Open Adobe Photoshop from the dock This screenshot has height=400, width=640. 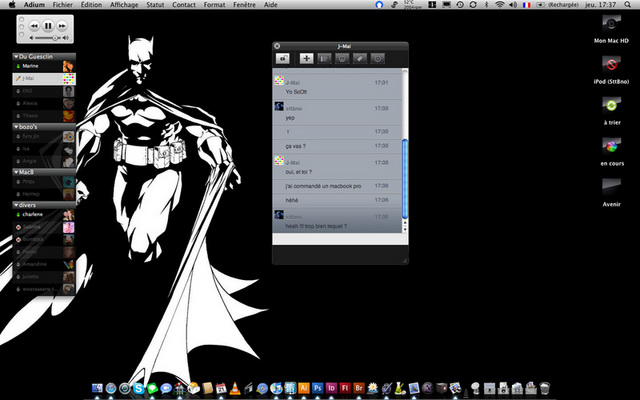tap(318, 388)
